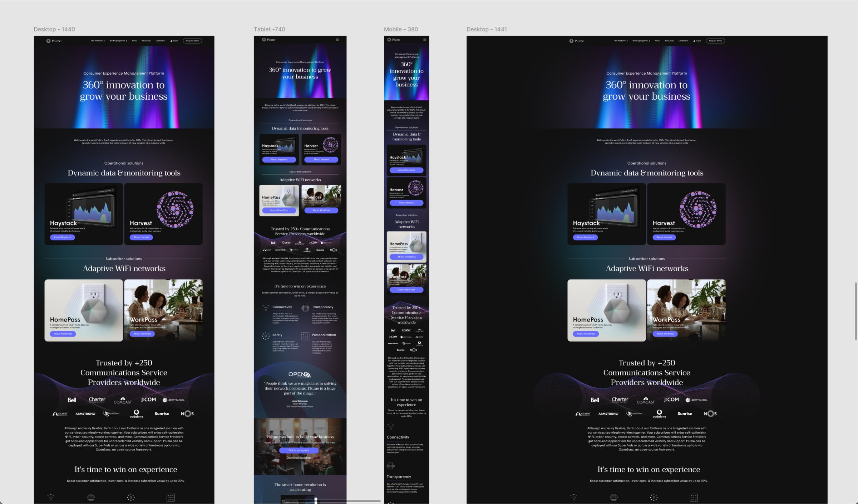This screenshot has width=858, height=504.
Task: Click Plume logo in Desktop - 1441 frame
Action: point(577,41)
